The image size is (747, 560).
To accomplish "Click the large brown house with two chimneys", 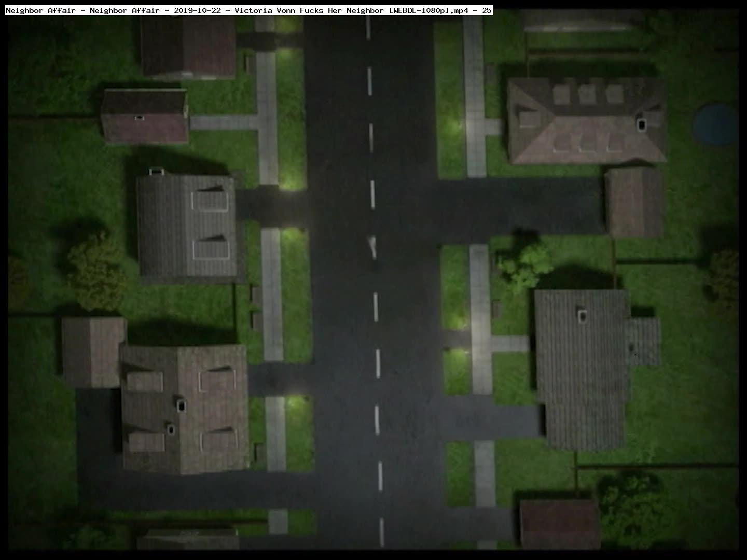I will click(x=184, y=410).
